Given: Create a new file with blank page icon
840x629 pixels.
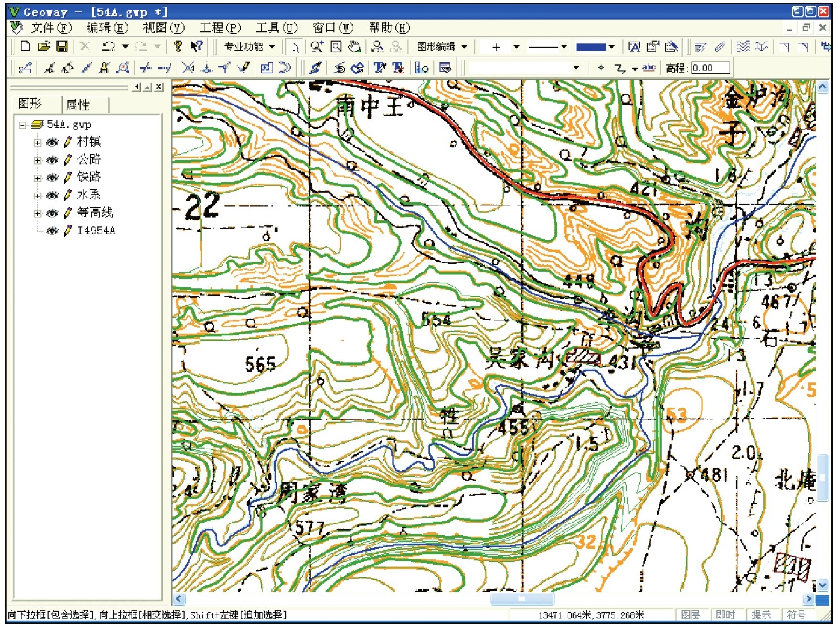Looking at the screenshot, I should [x=26, y=46].
